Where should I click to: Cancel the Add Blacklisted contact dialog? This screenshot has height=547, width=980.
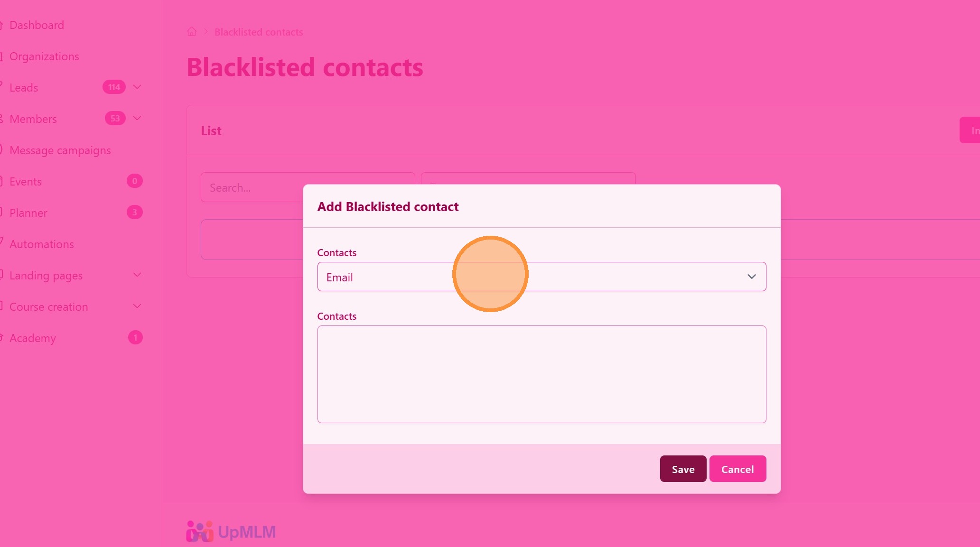click(x=737, y=469)
